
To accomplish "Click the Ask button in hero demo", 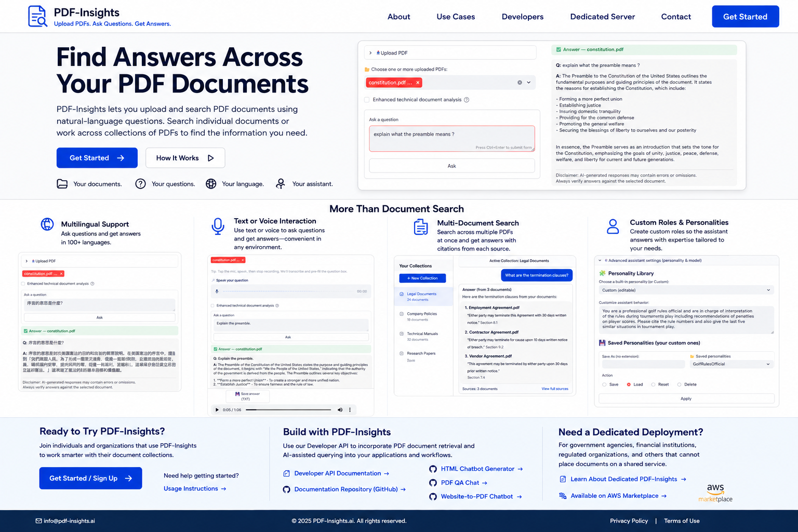I will 452,166.
